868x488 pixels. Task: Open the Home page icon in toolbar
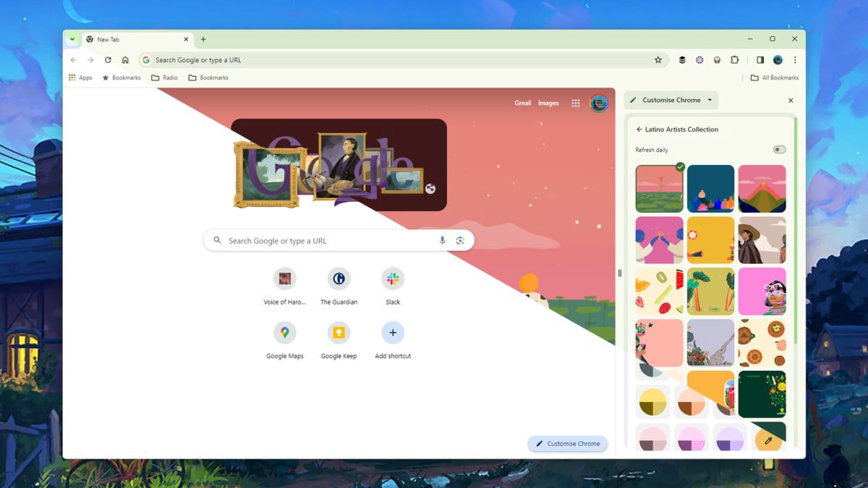125,60
